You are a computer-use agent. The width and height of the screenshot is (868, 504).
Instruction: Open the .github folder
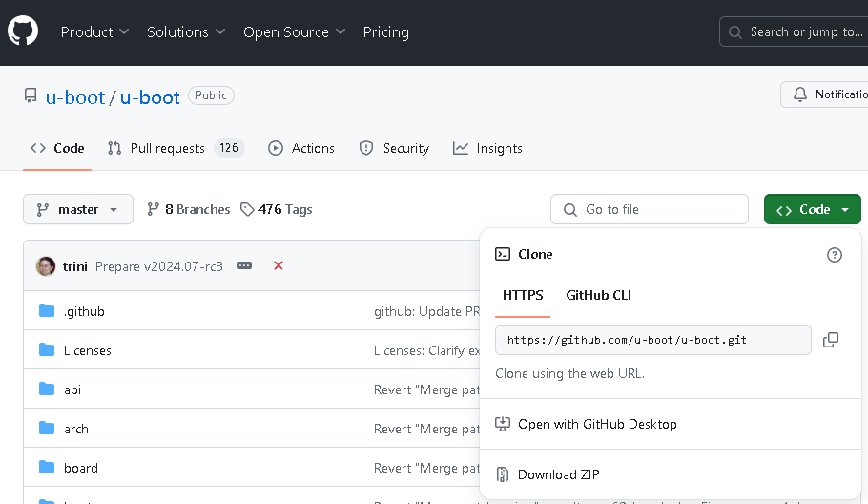click(x=84, y=312)
